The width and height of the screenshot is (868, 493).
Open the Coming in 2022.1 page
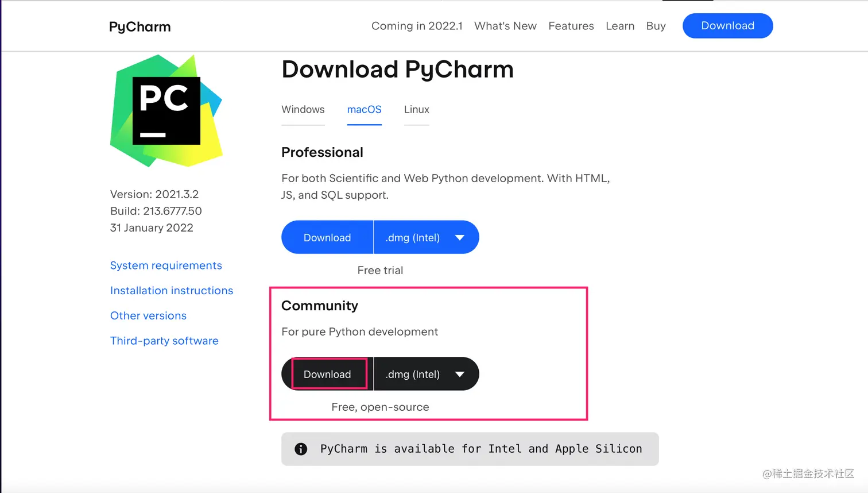point(417,26)
